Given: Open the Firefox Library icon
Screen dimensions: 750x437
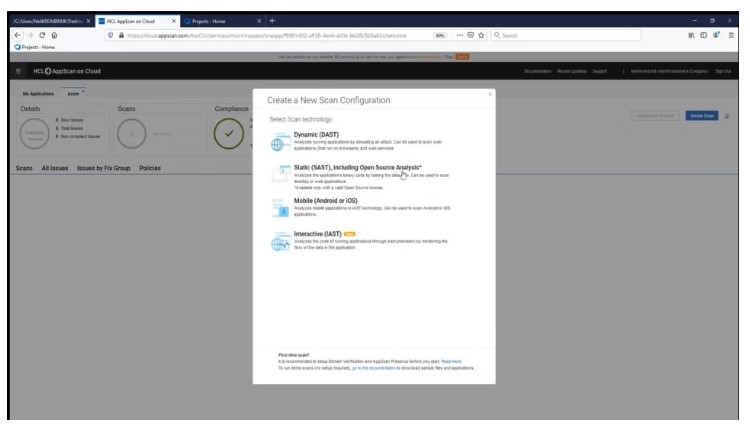Looking at the screenshot, I should point(692,35).
